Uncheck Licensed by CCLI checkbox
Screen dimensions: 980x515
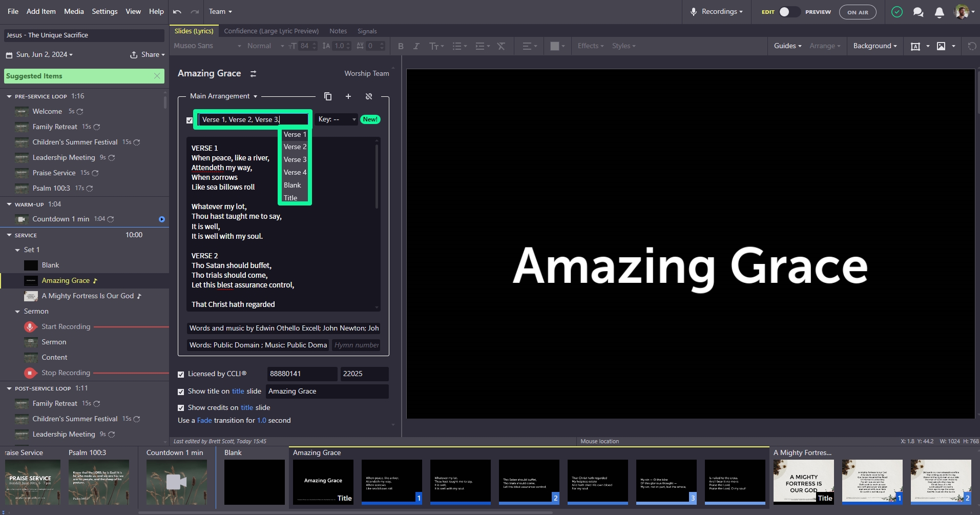[181, 375]
